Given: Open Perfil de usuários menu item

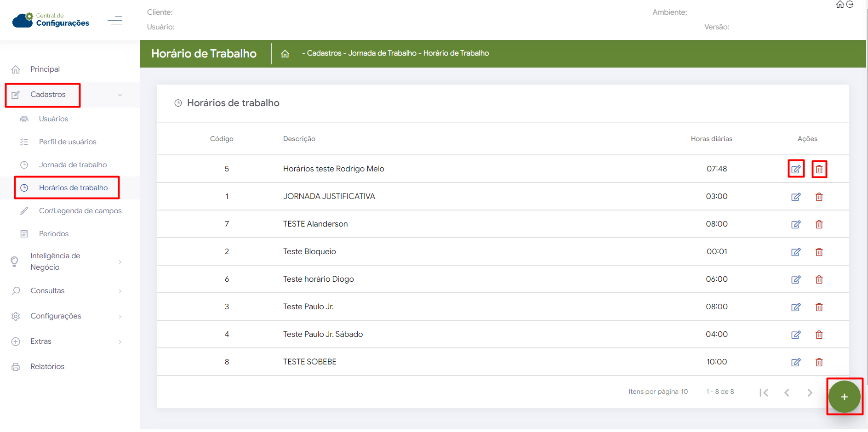Looking at the screenshot, I should click(x=68, y=142).
